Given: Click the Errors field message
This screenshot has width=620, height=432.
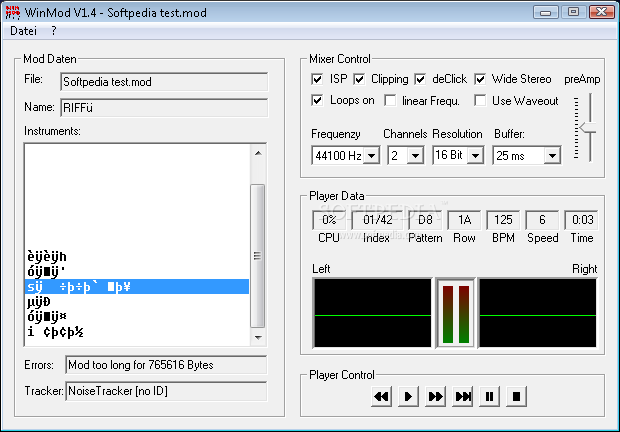Looking at the screenshot, I should 166,364.
